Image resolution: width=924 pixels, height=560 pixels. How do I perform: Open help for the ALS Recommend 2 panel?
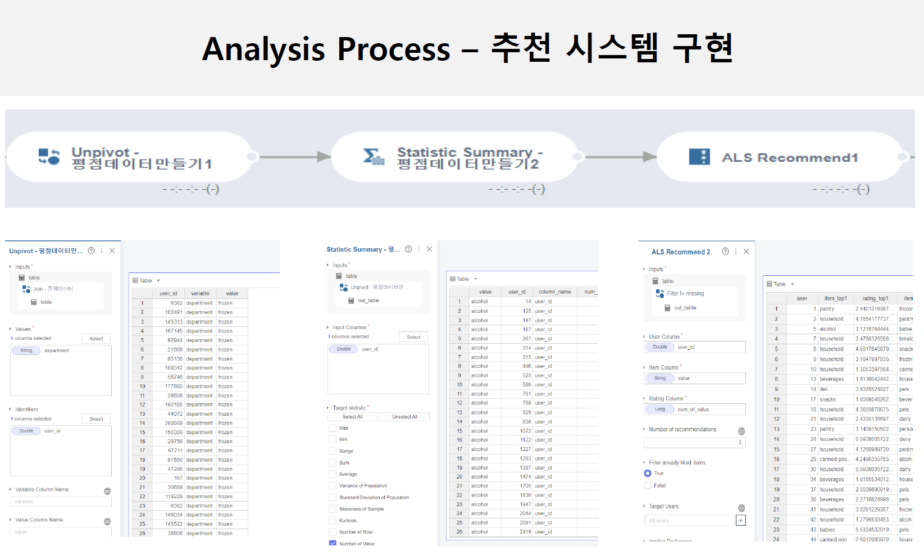725,252
